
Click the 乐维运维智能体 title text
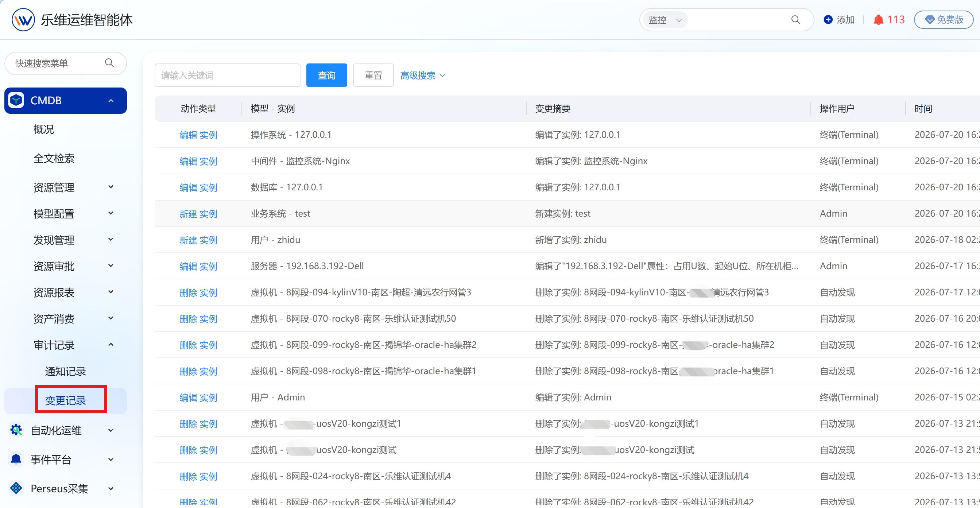coord(87,20)
